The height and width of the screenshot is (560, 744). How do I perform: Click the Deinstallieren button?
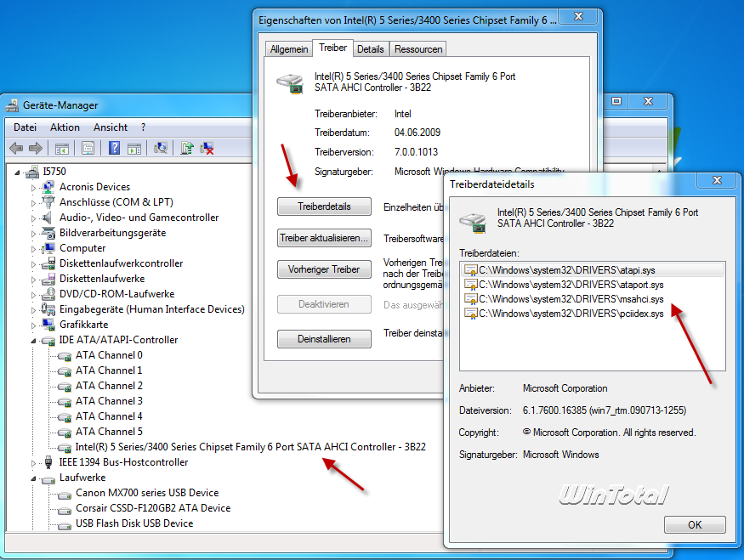point(324,339)
